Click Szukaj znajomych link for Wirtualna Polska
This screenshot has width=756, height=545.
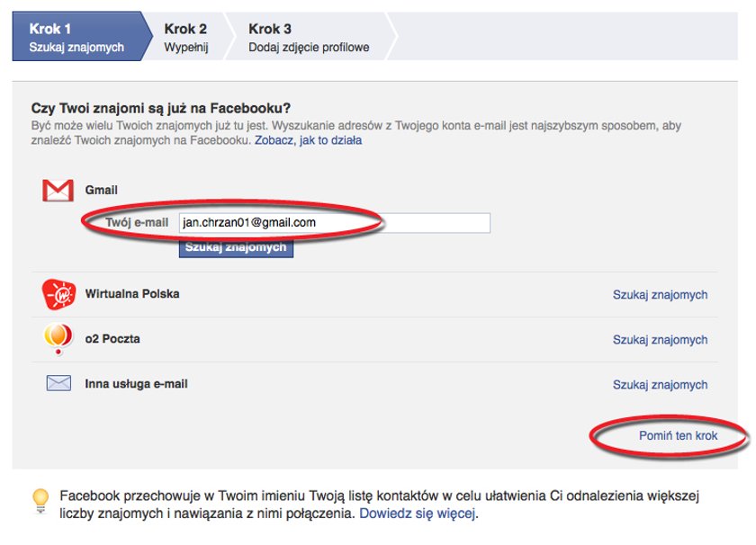(660, 294)
